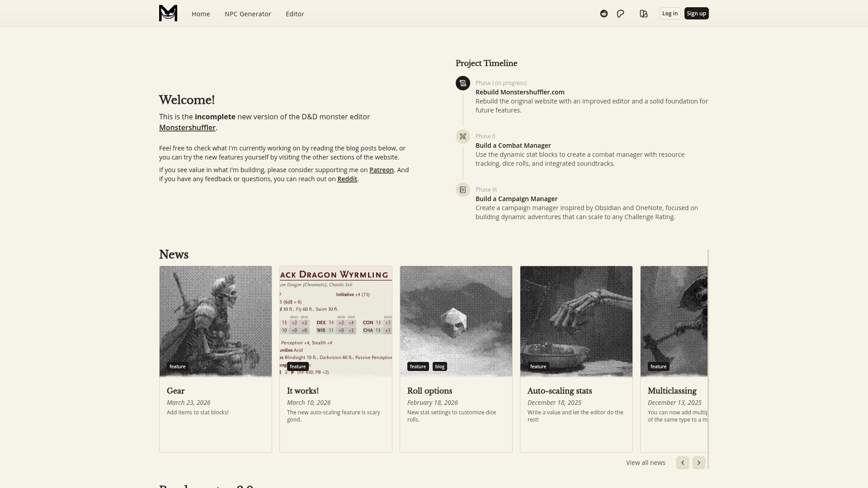Click the Phase II crossed swords icon
The width and height of the screenshot is (868, 488).
point(462,136)
